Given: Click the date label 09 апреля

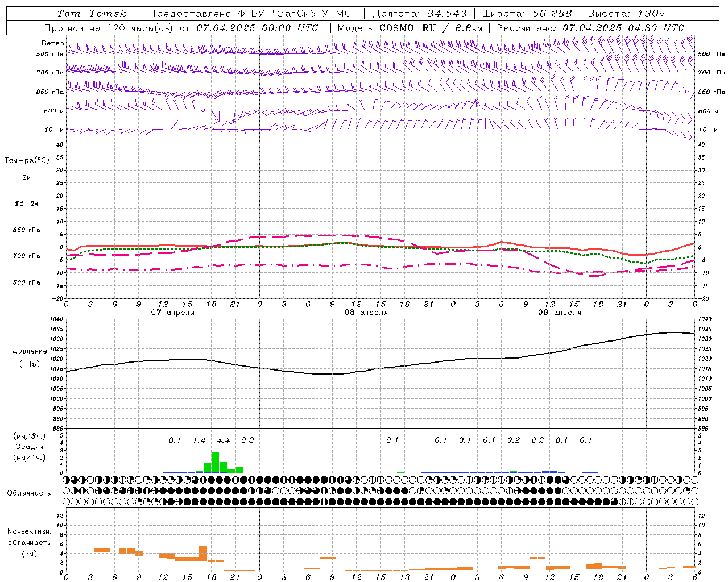Looking at the screenshot, I should 559,313.
